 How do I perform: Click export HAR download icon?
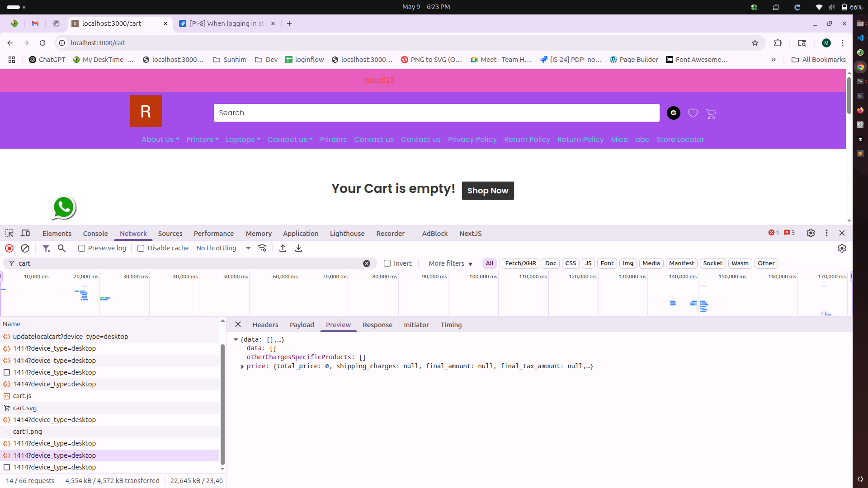pyautogui.click(x=298, y=248)
